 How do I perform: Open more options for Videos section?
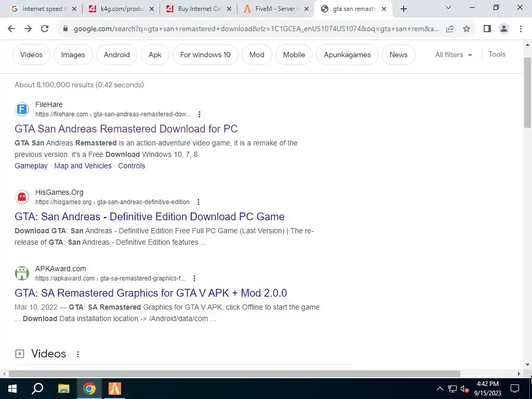(78, 354)
